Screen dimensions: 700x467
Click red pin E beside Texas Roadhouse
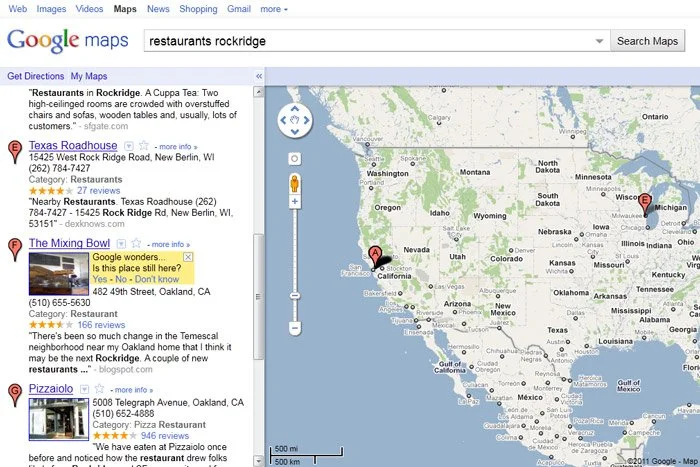[15, 152]
